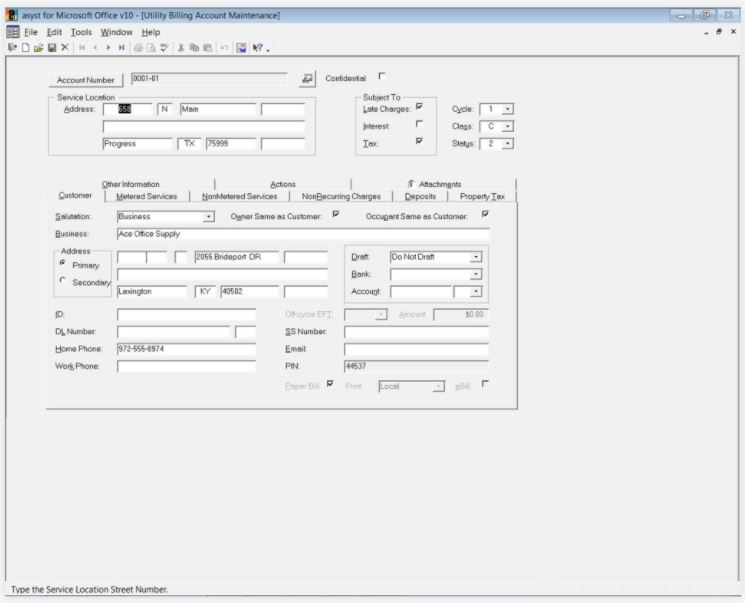
Task: Uncheck the Late Charges checkbox
Action: point(419,106)
